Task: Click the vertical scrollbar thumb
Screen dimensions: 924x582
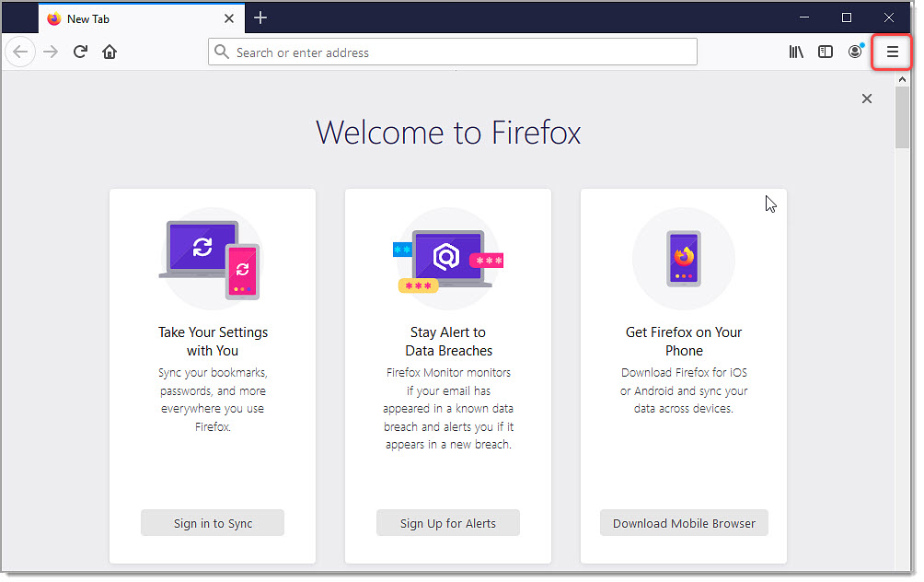Action: click(902, 117)
